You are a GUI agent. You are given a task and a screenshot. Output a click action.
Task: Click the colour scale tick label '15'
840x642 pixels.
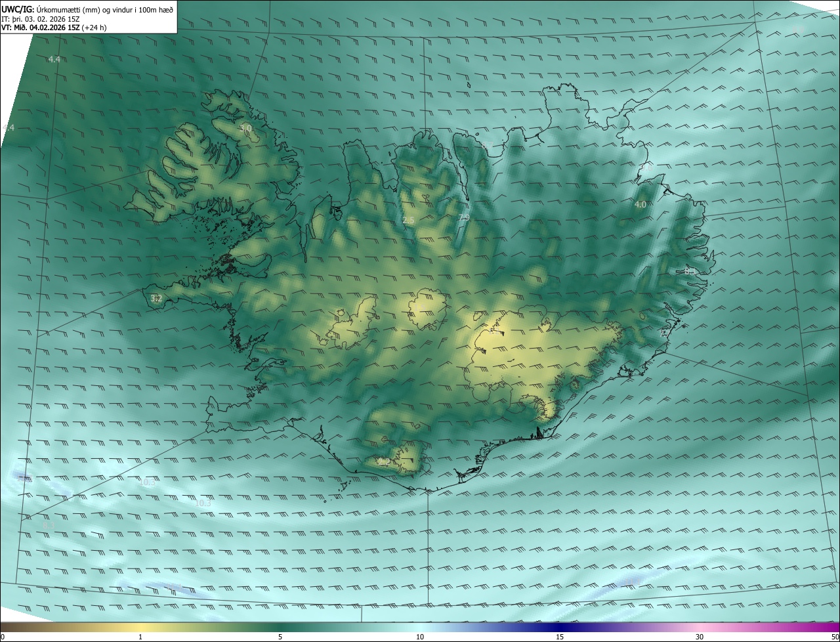tap(560, 637)
